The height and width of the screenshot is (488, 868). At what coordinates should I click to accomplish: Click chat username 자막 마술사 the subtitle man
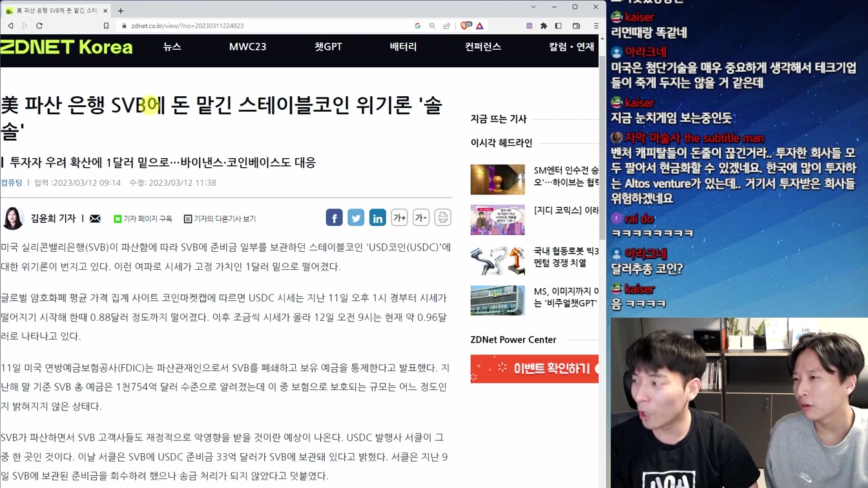click(694, 137)
